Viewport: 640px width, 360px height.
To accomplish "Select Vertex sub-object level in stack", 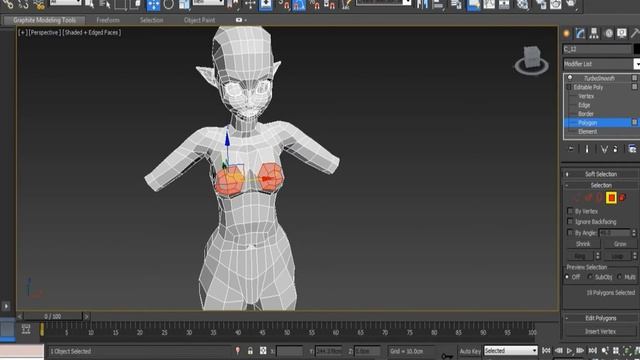I will (x=586, y=96).
